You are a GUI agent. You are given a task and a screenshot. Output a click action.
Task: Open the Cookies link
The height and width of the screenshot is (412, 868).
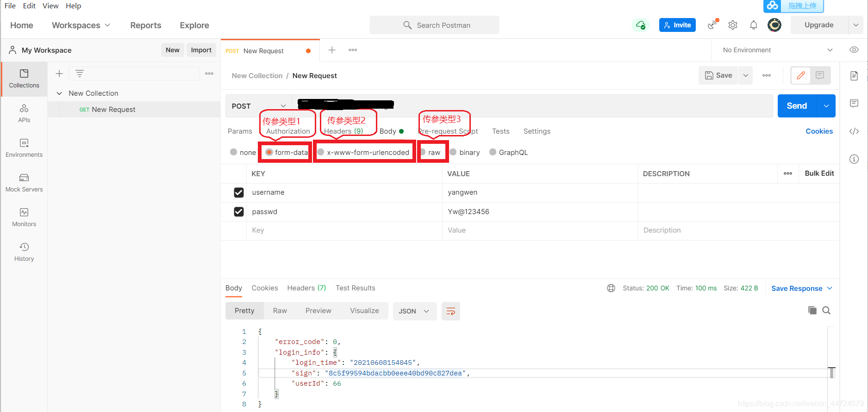[819, 131]
